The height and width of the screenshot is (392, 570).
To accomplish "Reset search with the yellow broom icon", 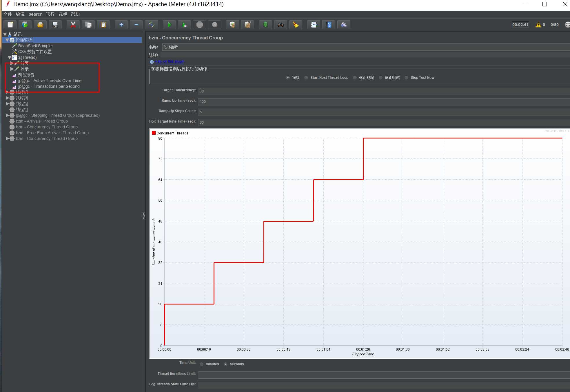I will pyautogui.click(x=296, y=25).
